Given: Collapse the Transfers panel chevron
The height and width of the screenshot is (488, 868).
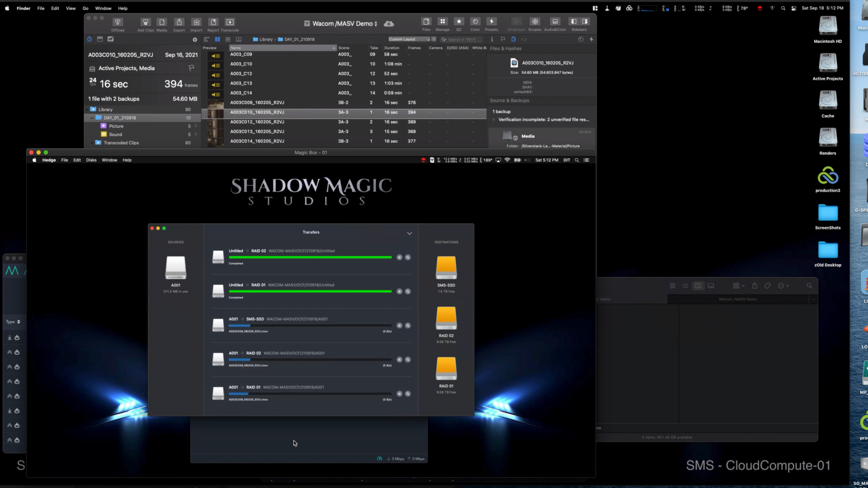Looking at the screenshot, I should 410,233.
